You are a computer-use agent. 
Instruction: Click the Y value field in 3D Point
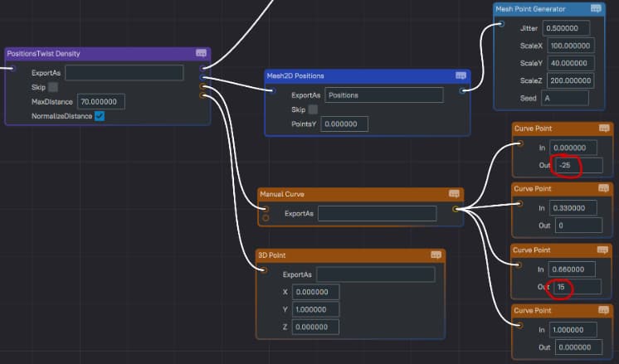pos(314,309)
